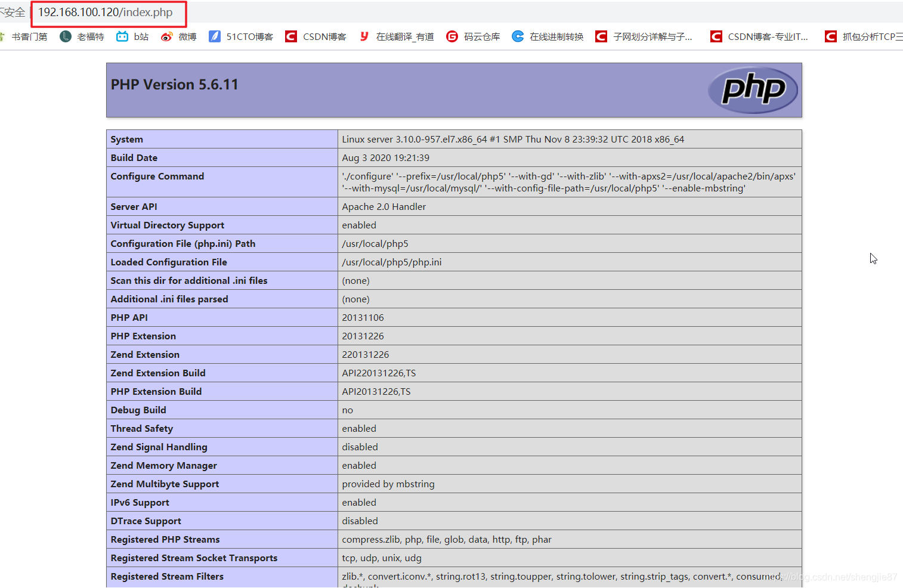Viewport: 903px width, 588px height.
Task: Click the API20131226,TS value
Action: point(376,392)
